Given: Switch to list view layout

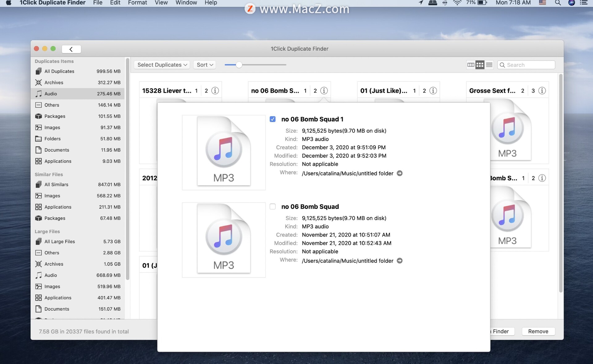Looking at the screenshot, I should click(x=489, y=65).
